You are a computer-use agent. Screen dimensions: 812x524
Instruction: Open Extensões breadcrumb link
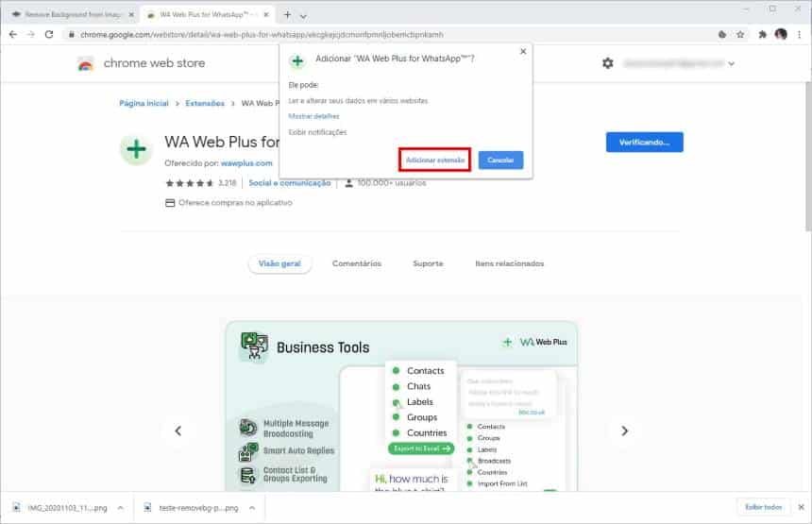[x=205, y=103]
